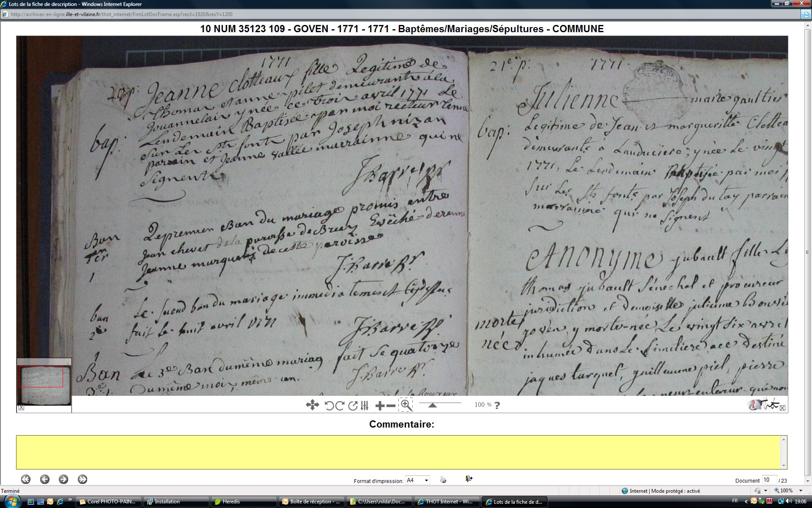Click the Document page number field
The height and width of the screenshot is (508, 812).
coord(769,480)
